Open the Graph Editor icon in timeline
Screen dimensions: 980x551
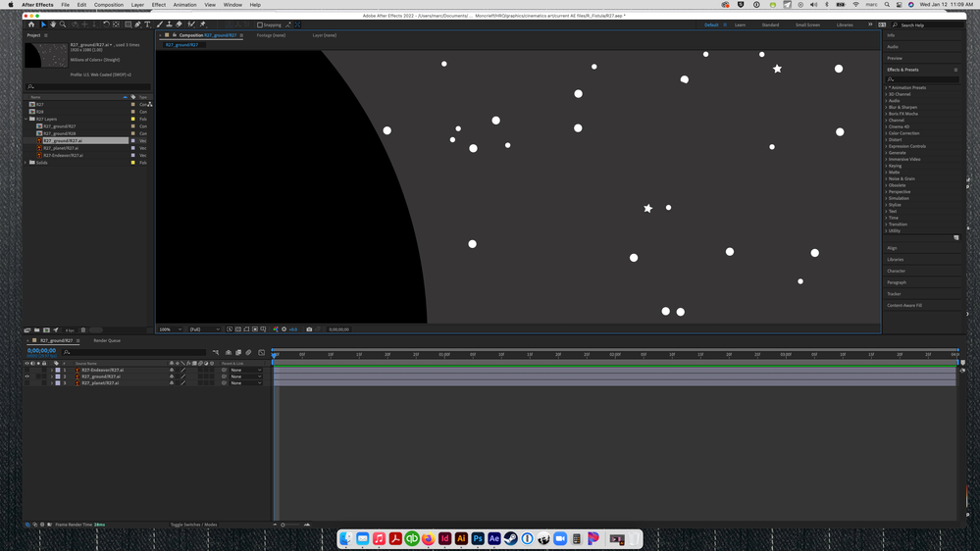[x=261, y=352]
